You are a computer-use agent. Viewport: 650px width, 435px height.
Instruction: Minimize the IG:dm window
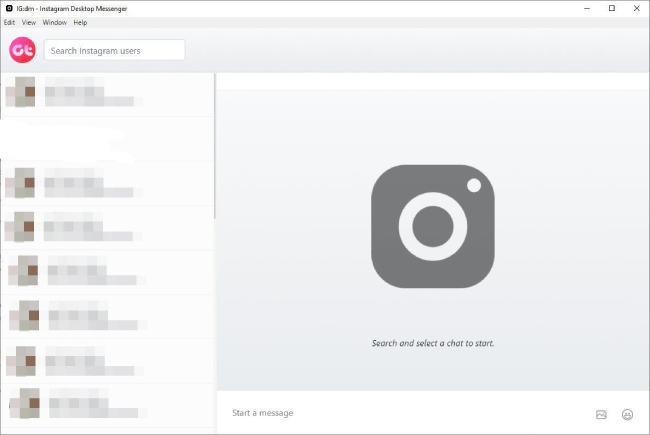pyautogui.click(x=587, y=8)
